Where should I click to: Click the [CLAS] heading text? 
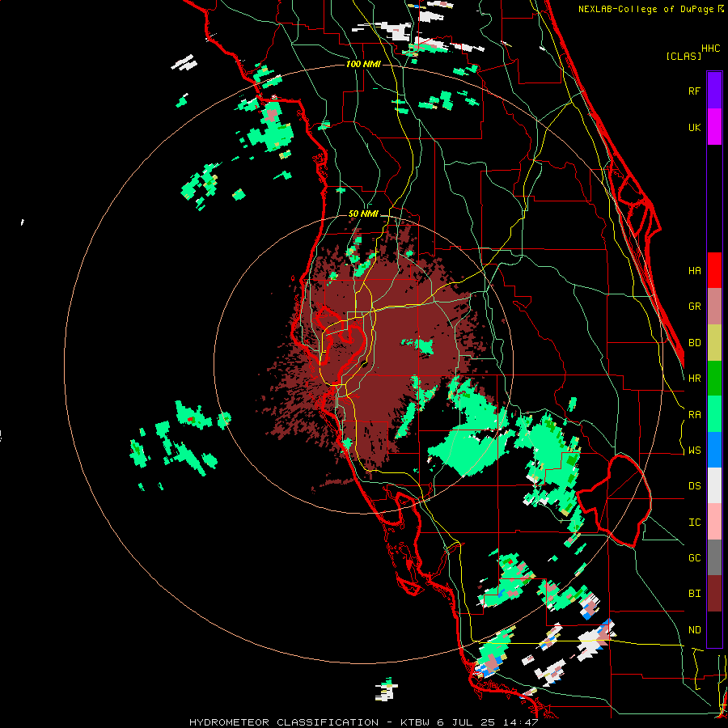point(684,56)
